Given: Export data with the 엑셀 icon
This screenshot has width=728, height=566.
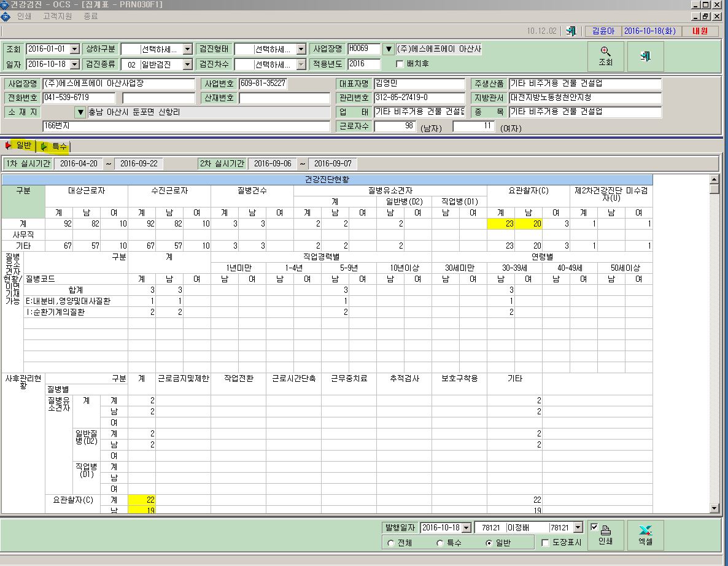Looking at the screenshot, I should click(645, 535).
